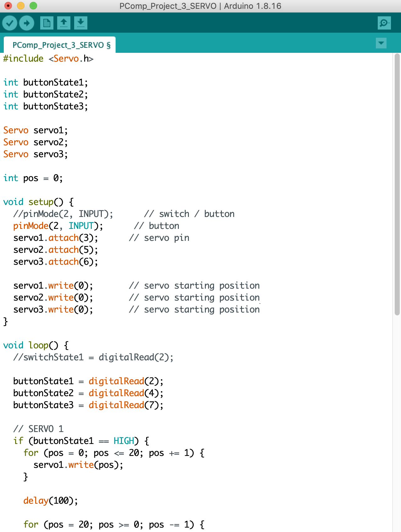Close the Arduino window with the red button
Screen dimensions: 401x532
(x=8, y=6)
